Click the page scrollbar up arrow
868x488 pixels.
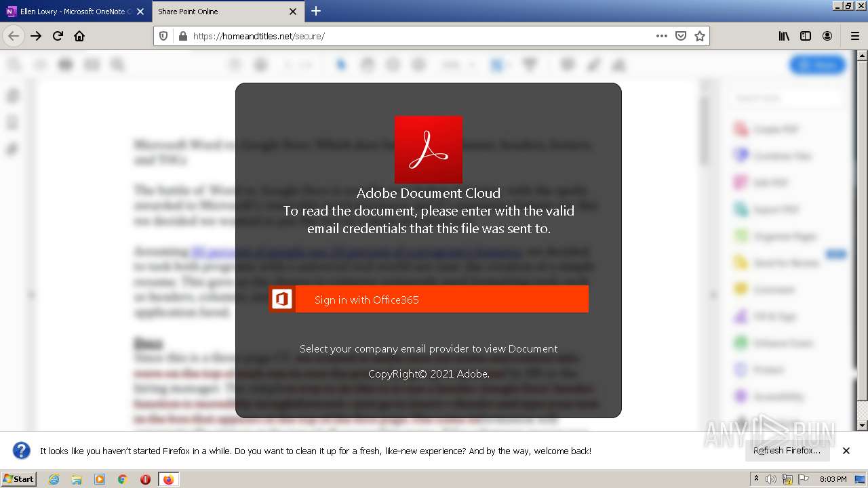(863, 56)
